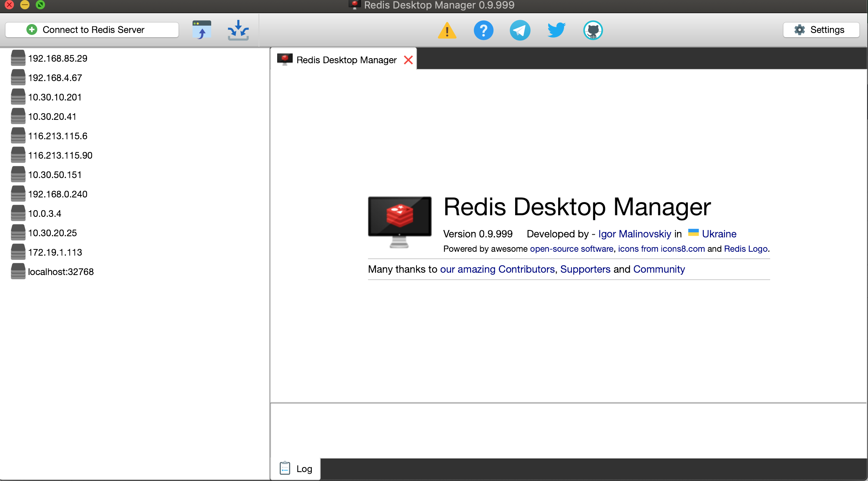Click the Ukraine flag icon
The image size is (868, 481).
(x=693, y=232)
